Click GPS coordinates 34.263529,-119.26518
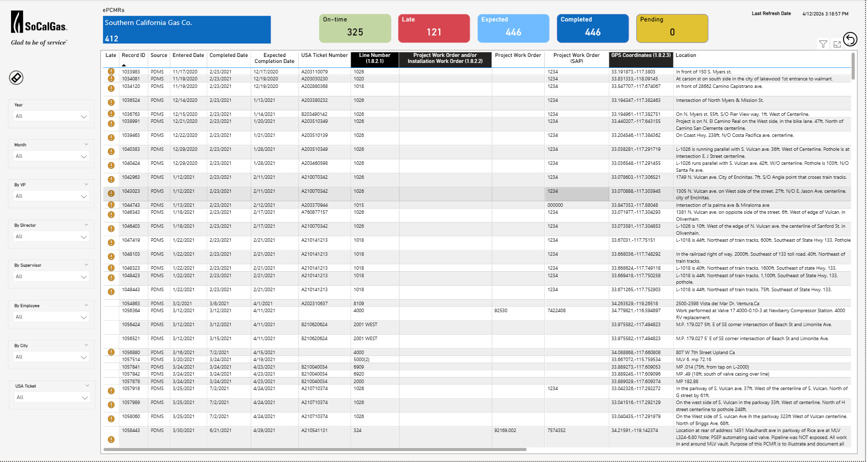This screenshot has width=868, height=462. tap(635, 304)
